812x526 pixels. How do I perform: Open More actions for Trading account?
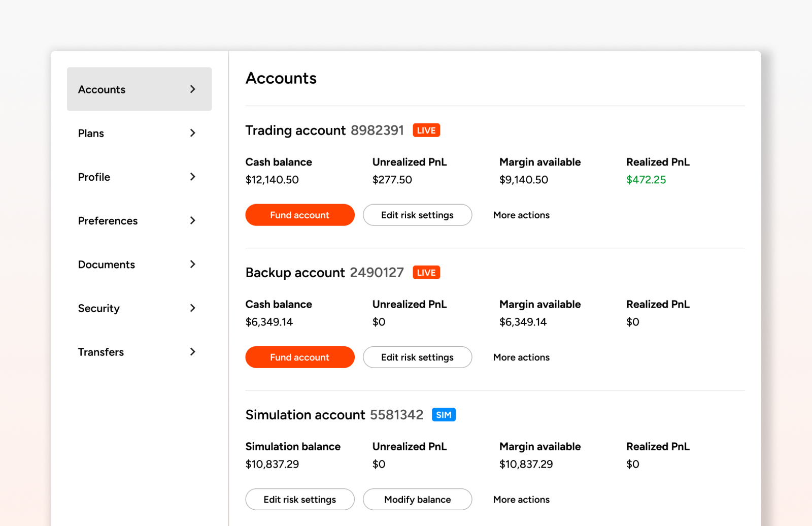(x=521, y=215)
